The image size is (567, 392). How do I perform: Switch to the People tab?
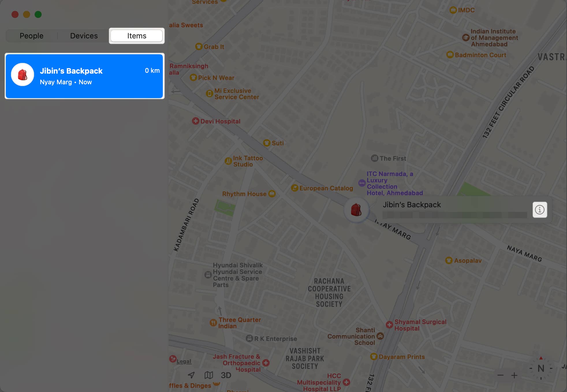pyautogui.click(x=31, y=36)
